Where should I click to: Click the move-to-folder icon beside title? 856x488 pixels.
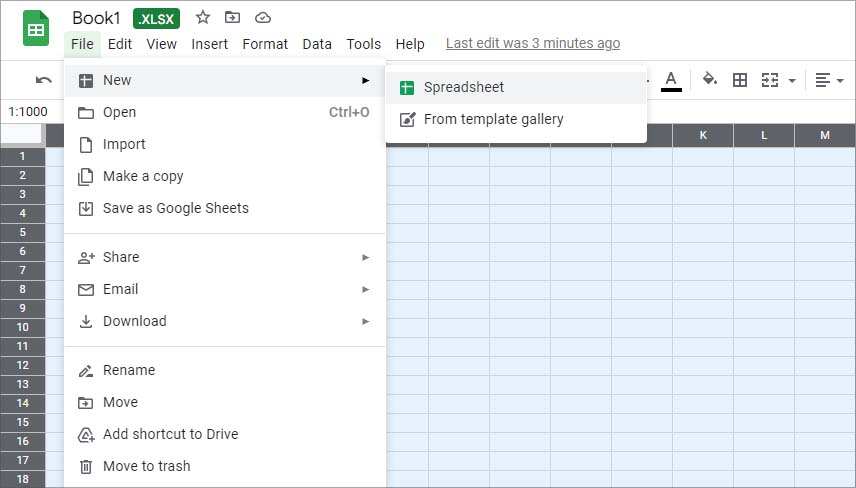pyautogui.click(x=233, y=17)
